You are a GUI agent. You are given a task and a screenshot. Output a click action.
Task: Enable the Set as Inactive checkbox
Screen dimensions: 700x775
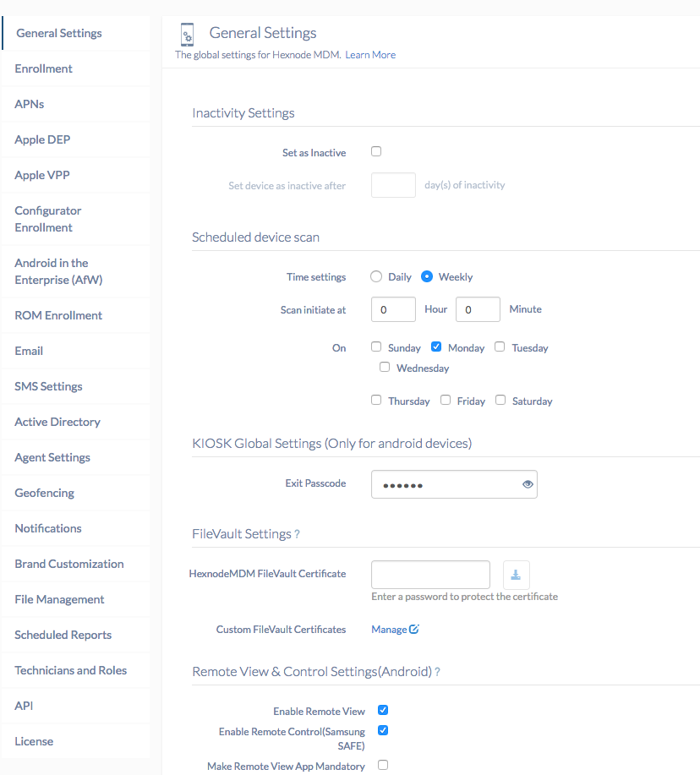(376, 151)
